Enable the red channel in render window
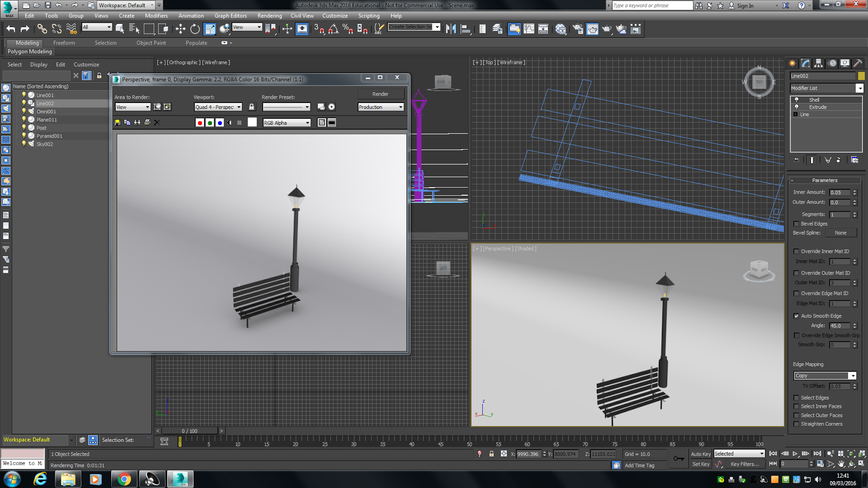Screen dimensions: 868x488 pyautogui.click(x=200, y=123)
